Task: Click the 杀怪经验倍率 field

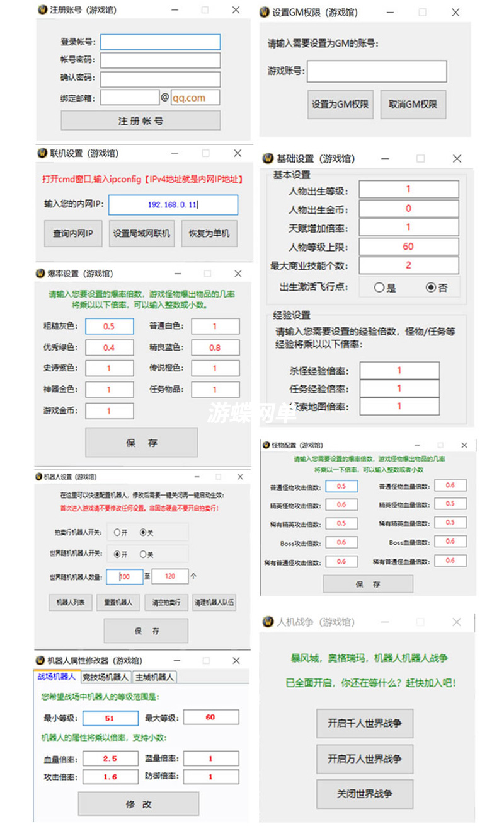Action: (399, 371)
